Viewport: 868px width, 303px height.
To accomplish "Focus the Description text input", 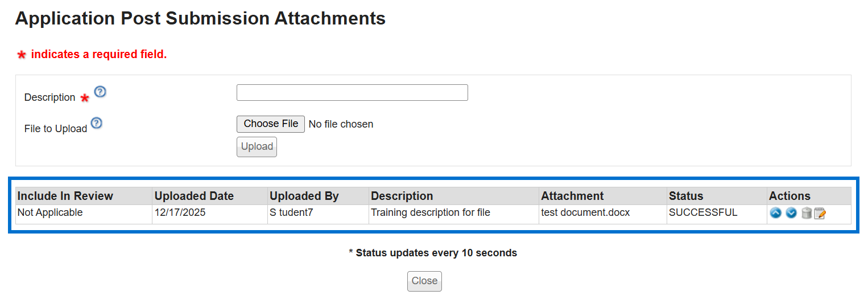I will 352,93.
